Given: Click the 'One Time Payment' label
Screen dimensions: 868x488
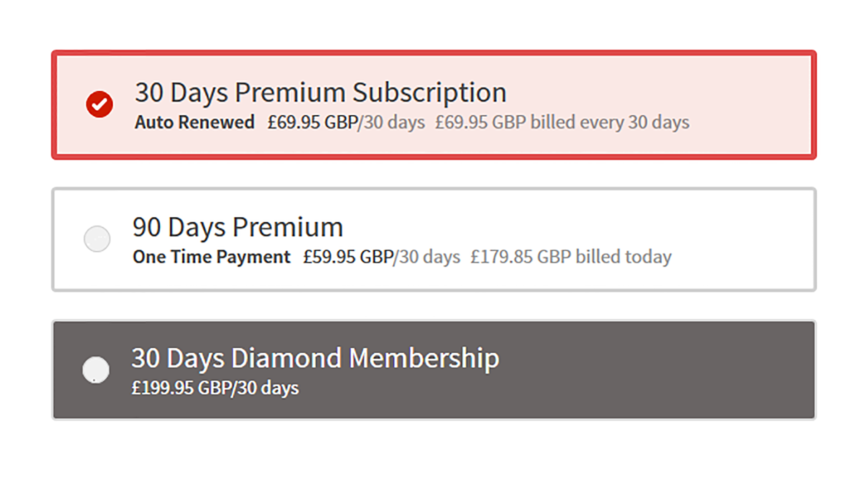Looking at the screenshot, I should 211,256.
